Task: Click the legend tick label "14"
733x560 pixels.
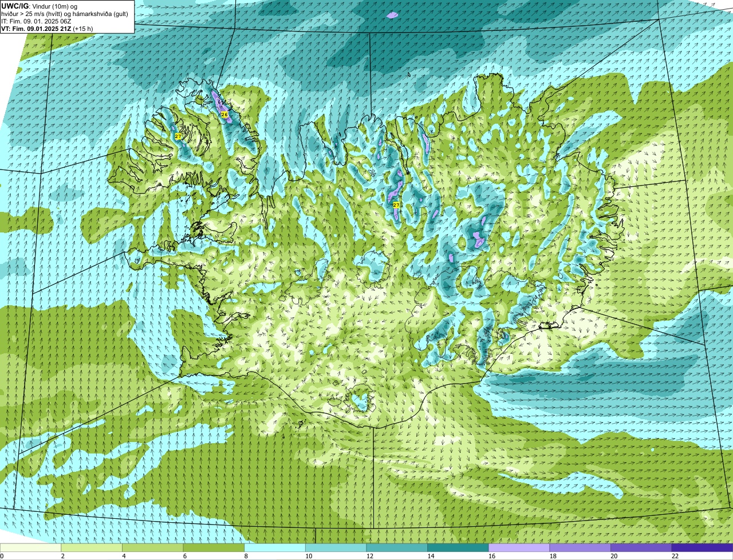Action: point(431,556)
